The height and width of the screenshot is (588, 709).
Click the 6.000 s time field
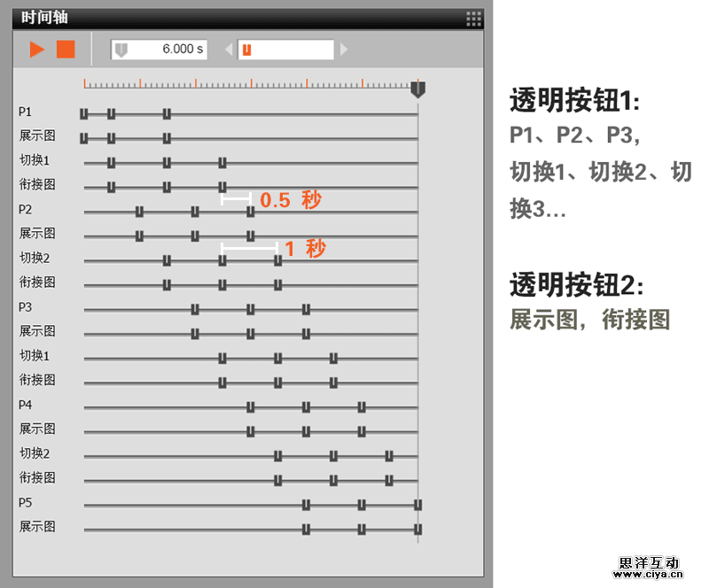coord(160,50)
